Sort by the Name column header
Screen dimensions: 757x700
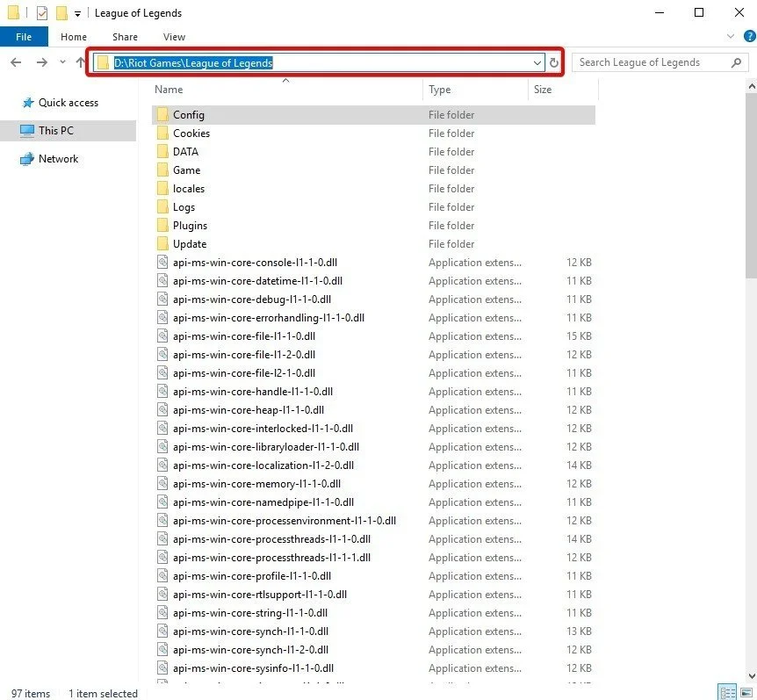point(169,90)
